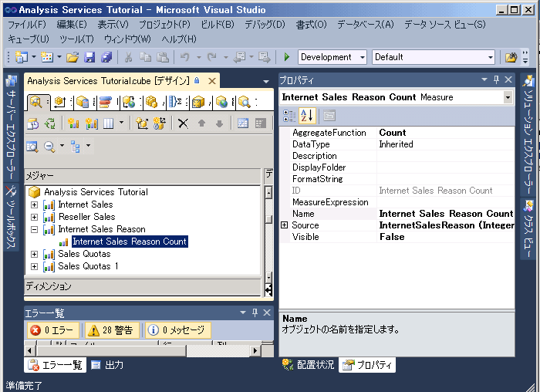Close the Analysis Services Tutorial.cube document tab
The height and width of the screenshot is (392, 540).
tap(212, 81)
